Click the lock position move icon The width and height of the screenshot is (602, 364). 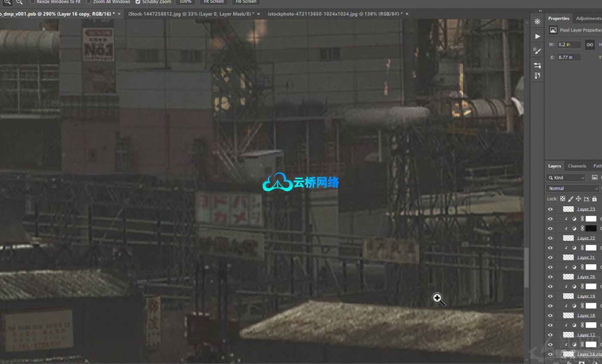click(578, 199)
